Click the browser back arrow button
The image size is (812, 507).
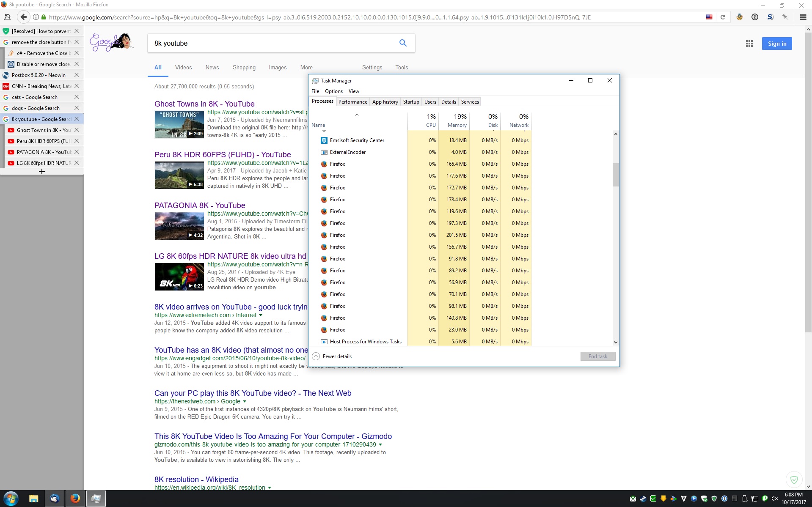(x=24, y=17)
